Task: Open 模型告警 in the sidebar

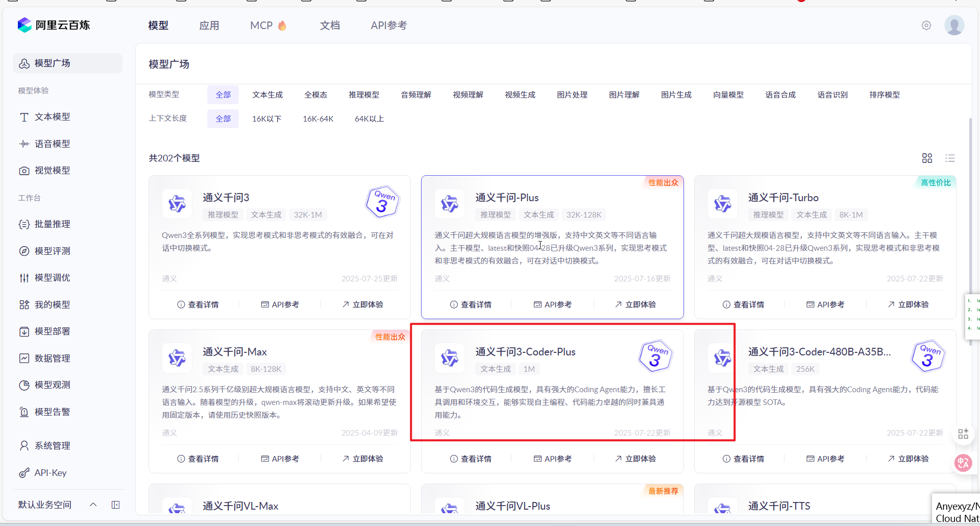Action: pos(52,412)
